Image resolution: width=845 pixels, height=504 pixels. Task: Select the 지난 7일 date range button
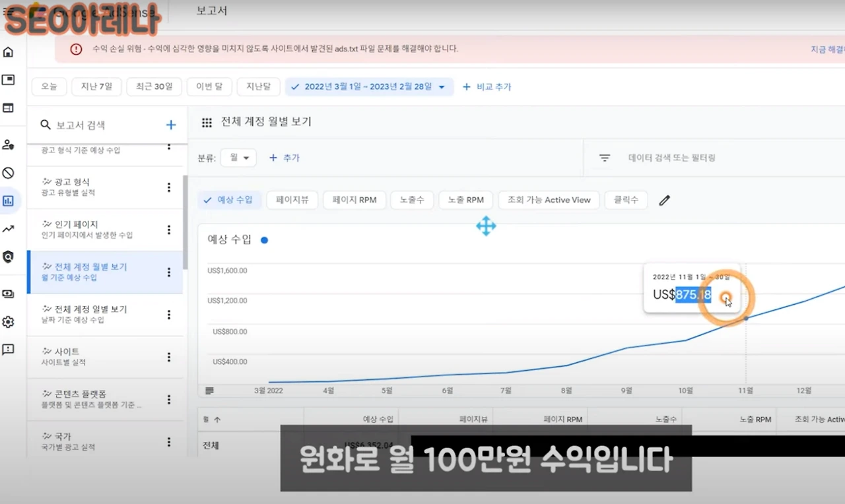(96, 86)
